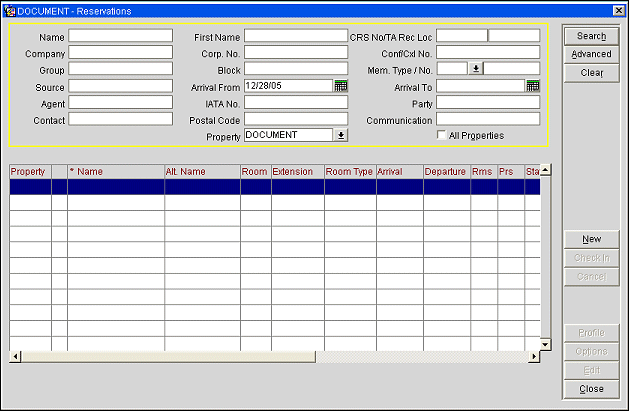Open the Advanced search options

coord(591,54)
